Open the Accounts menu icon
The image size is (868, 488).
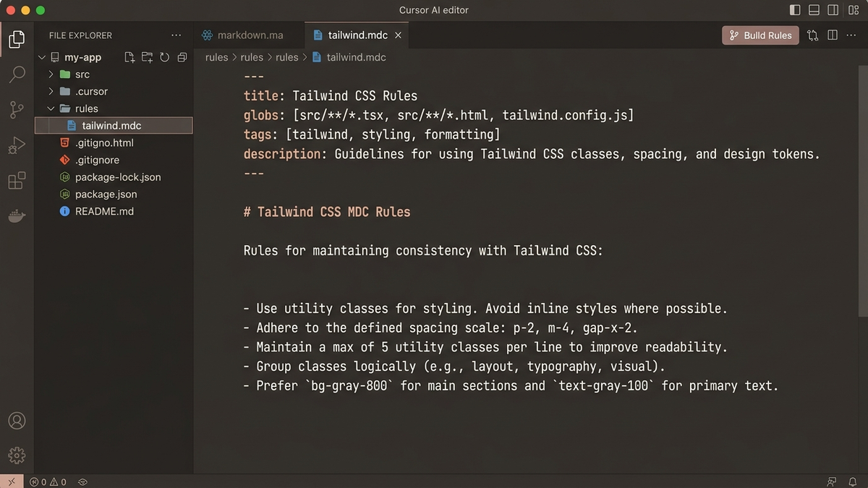click(17, 421)
